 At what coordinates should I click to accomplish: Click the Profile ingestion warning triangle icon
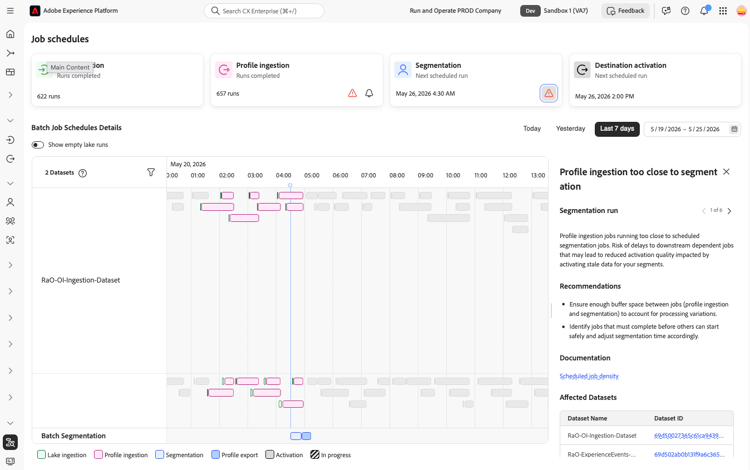tap(353, 93)
